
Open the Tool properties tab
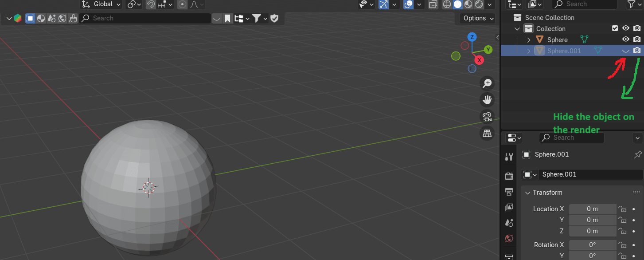point(509,157)
